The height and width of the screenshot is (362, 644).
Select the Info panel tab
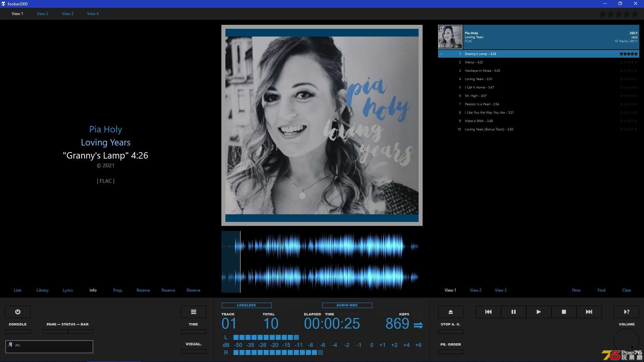point(93,290)
